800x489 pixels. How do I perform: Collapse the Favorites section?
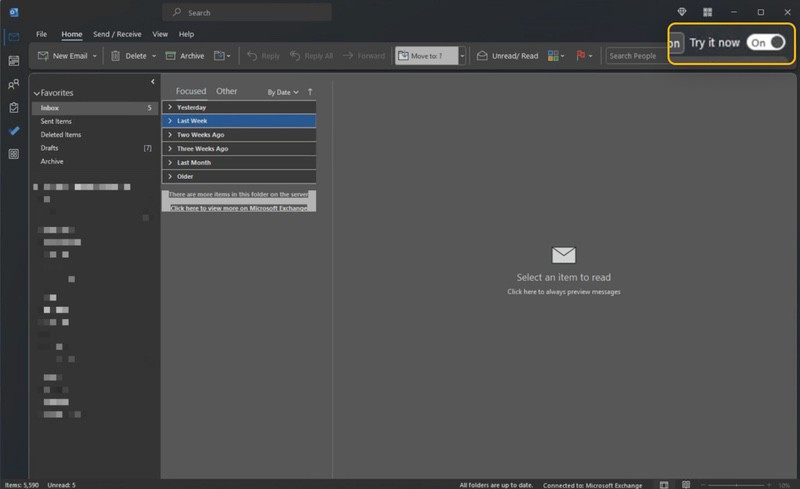[37, 93]
